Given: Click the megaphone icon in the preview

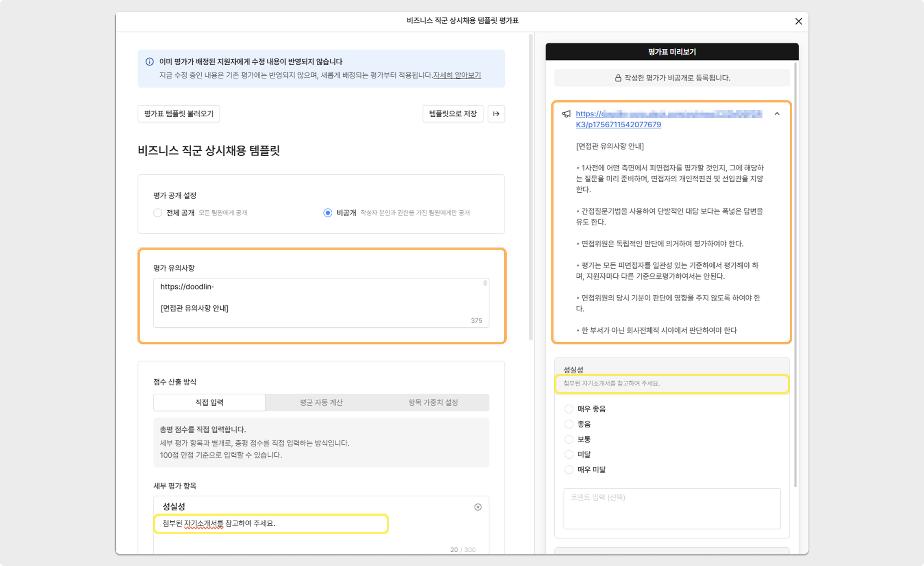Looking at the screenshot, I should coord(566,114).
